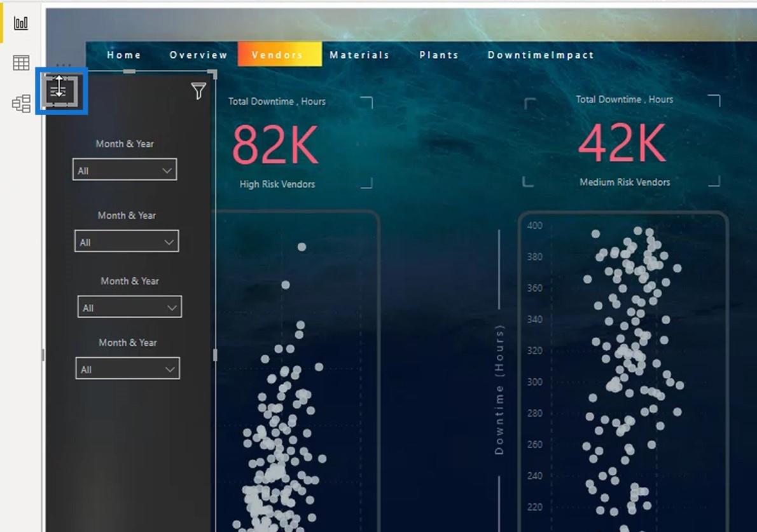The image size is (757, 532).
Task: Select highest data point in High Risk scatter
Action: click(x=302, y=247)
